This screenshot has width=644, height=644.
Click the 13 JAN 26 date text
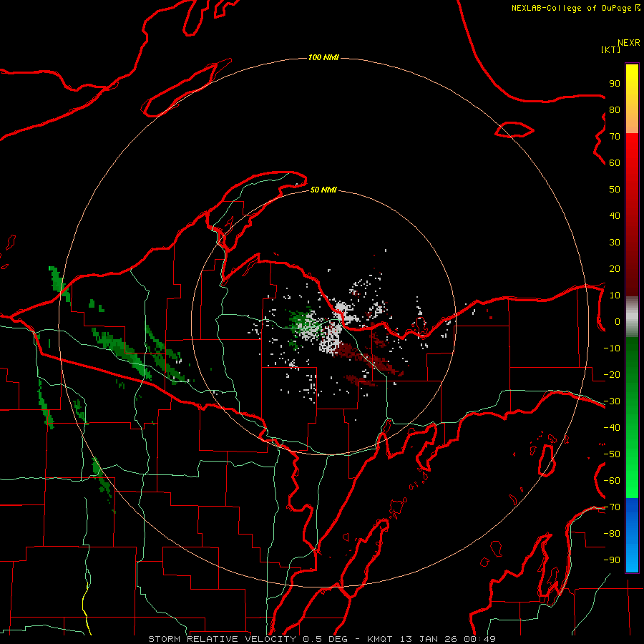pyautogui.click(x=429, y=639)
